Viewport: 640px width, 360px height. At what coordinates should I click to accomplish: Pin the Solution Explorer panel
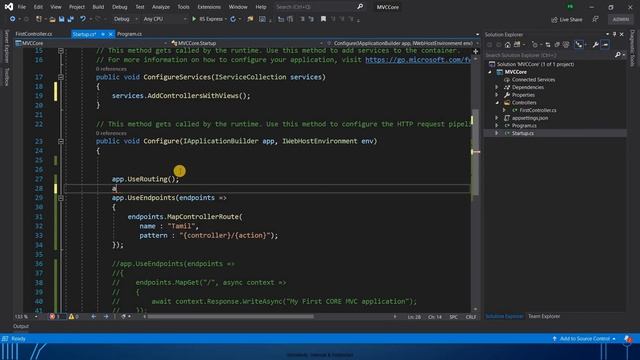coord(614,35)
